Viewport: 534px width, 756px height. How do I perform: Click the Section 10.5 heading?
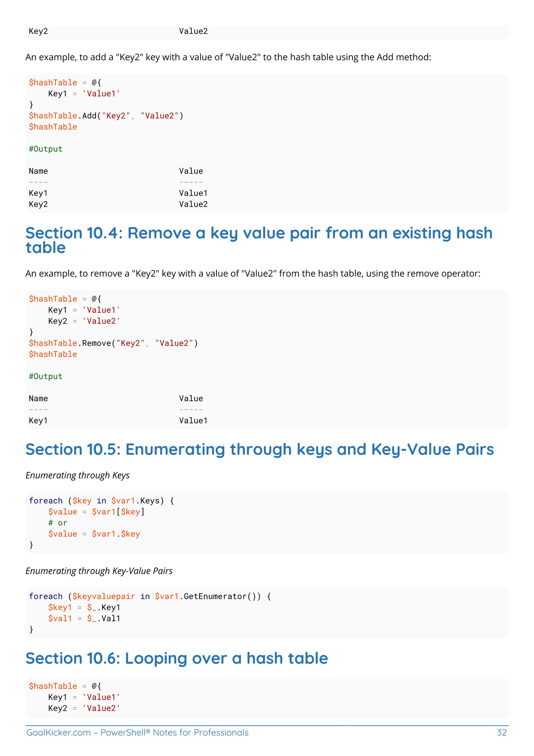[260, 449]
